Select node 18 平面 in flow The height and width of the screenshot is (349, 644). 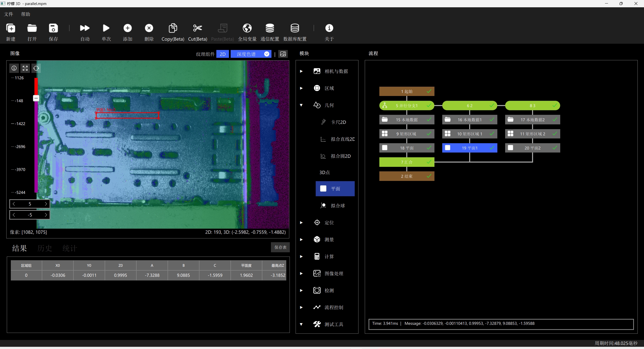coord(407,148)
